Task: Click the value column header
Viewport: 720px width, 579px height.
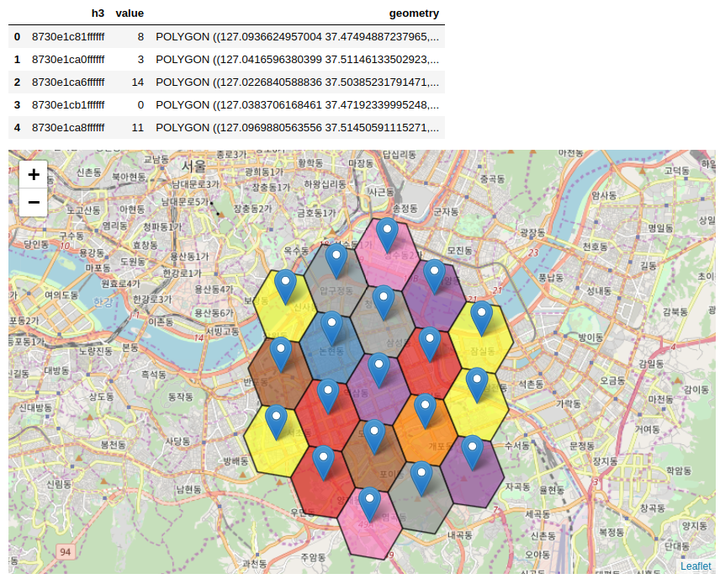Action: (x=129, y=13)
